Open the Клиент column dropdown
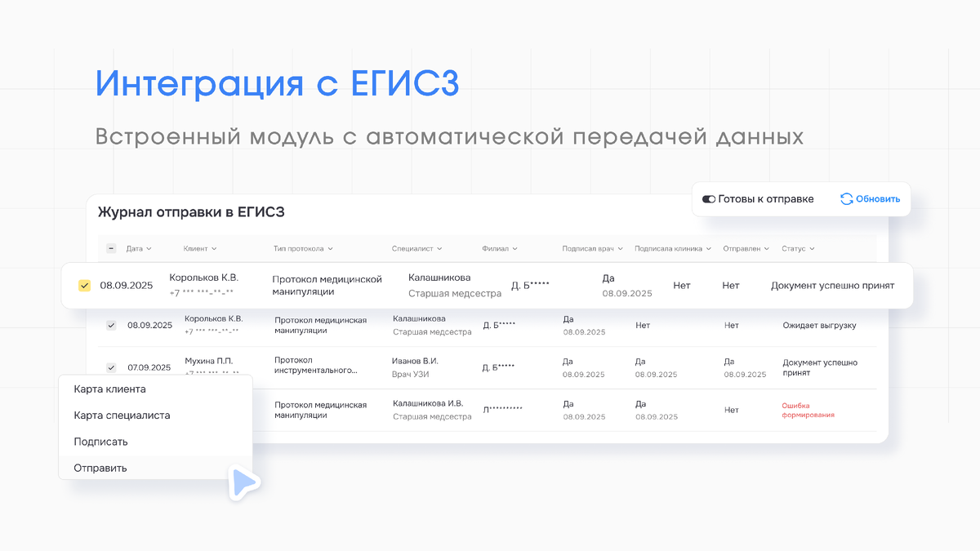Image resolution: width=980 pixels, height=551 pixels. click(201, 249)
